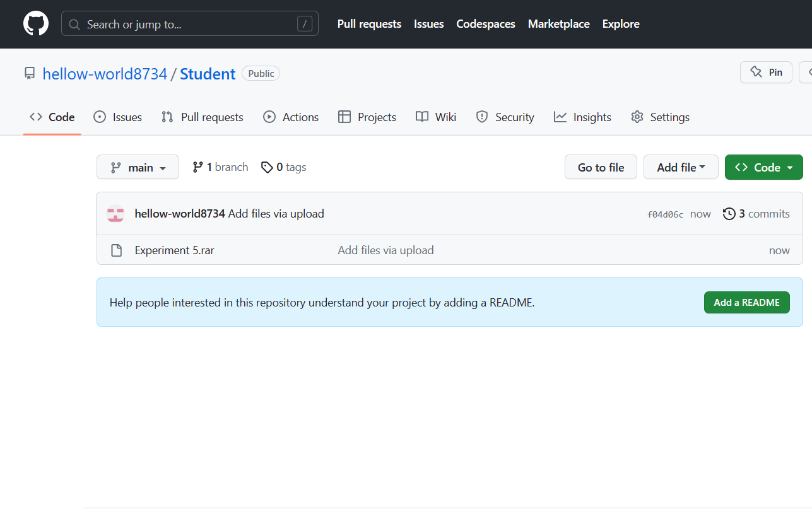Switch to the repository Issues tab
This screenshot has width=812, height=519.
(117, 117)
